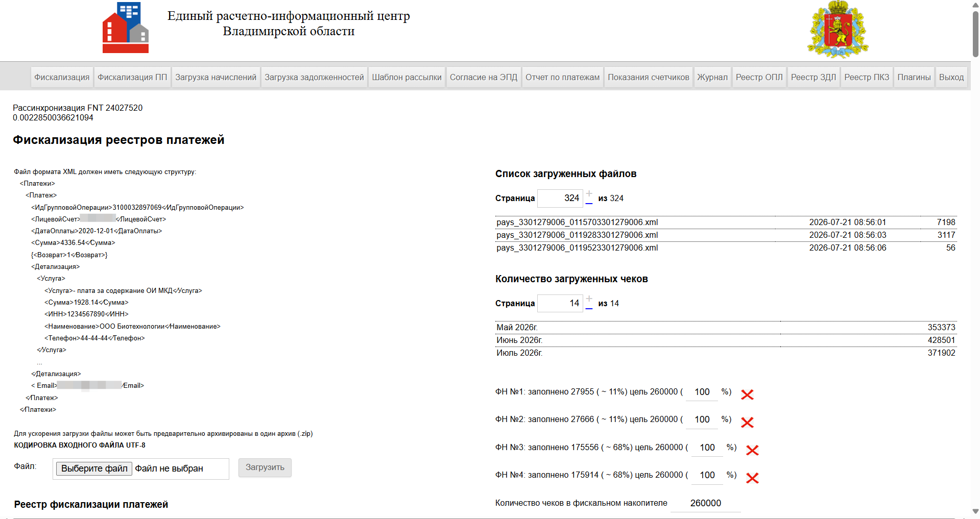Increase the uploaded files page with plus
Screen dimensions: 980x519
589,193
